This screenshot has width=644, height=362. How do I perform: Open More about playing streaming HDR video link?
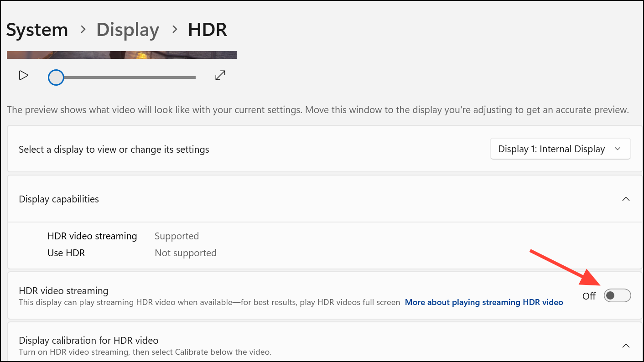click(484, 302)
